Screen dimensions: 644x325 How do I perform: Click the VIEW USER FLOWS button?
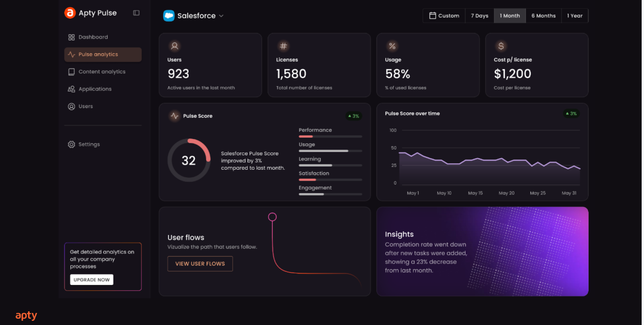200,264
